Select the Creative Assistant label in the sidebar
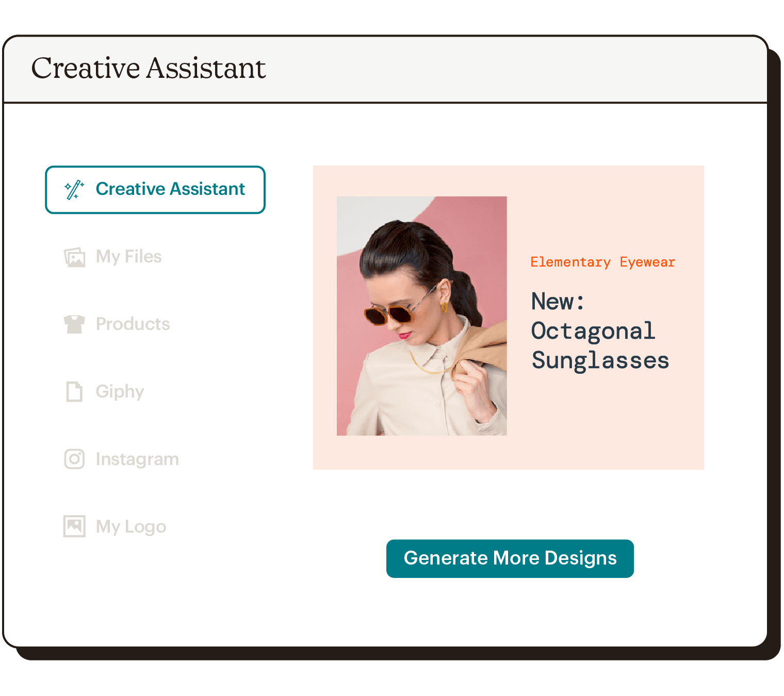The image size is (784, 696). pos(170,189)
